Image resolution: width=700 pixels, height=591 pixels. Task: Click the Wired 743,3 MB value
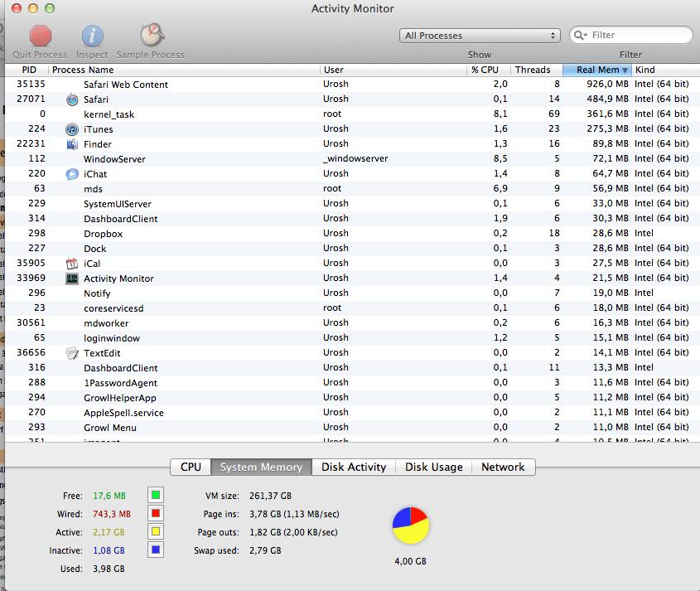tap(112, 514)
